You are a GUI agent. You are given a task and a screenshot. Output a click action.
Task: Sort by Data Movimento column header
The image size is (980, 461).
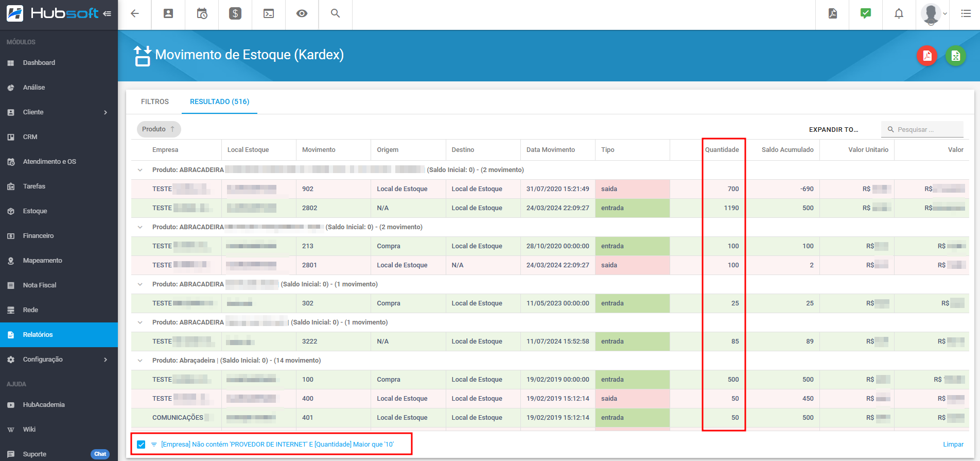coord(551,150)
